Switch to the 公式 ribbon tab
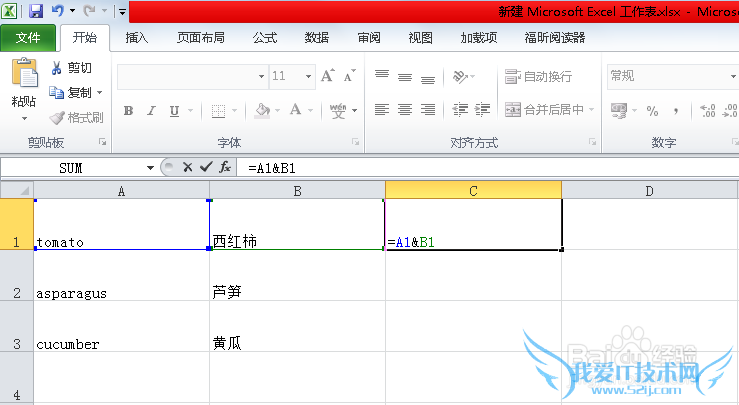739x405 pixels. coord(265,38)
